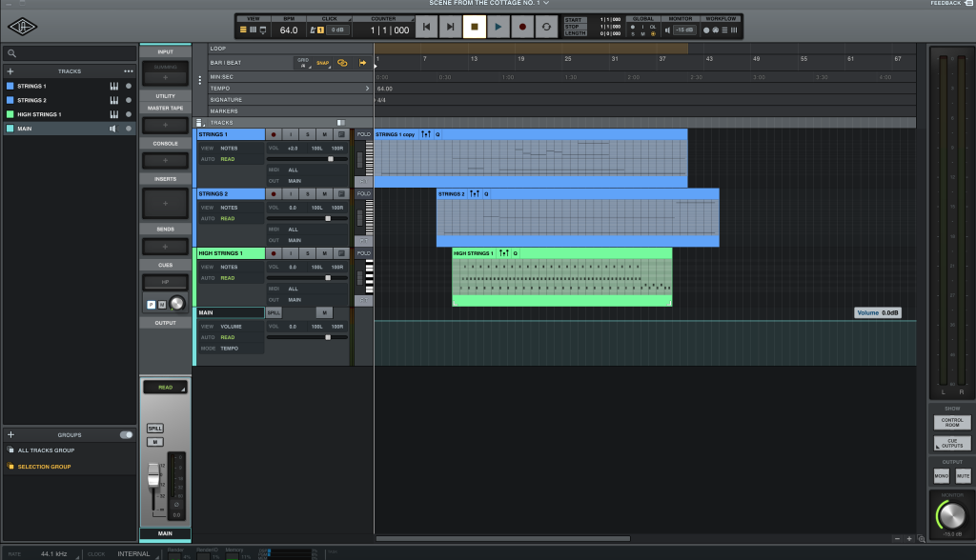
Task: Click the return-to-start transport button
Action: (x=426, y=28)
